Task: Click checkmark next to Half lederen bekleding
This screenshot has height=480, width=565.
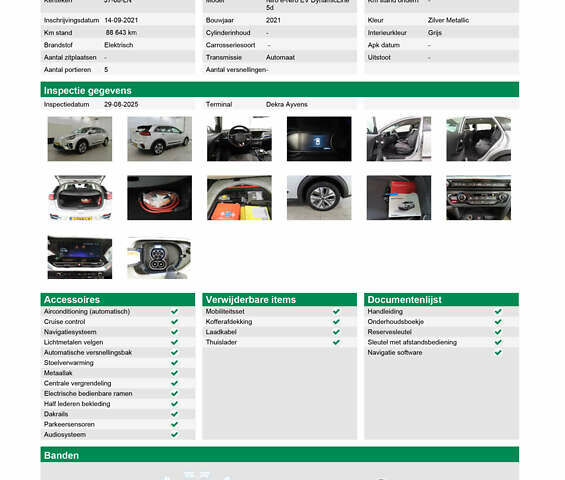Action: [174, 404]
